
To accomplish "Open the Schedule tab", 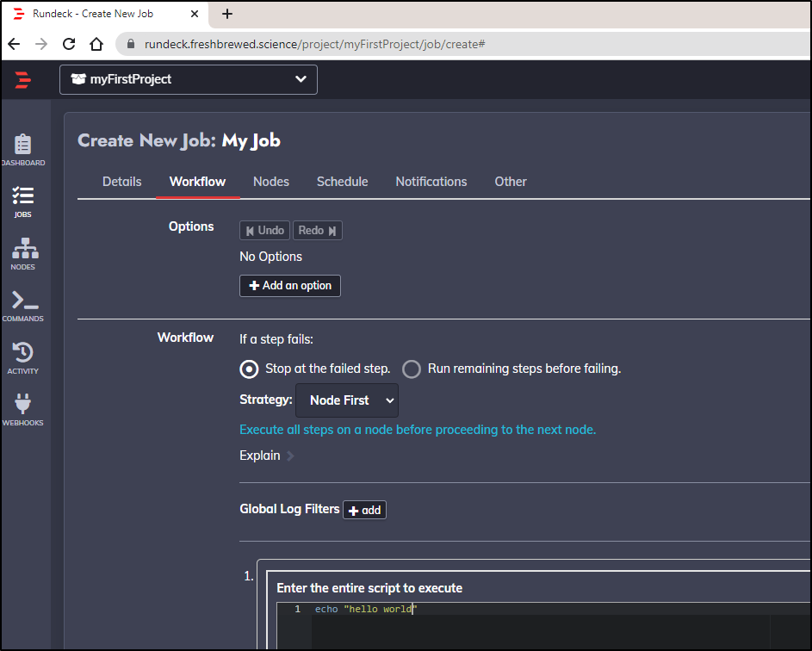I will pyautogui.click(x=343, y=182).
